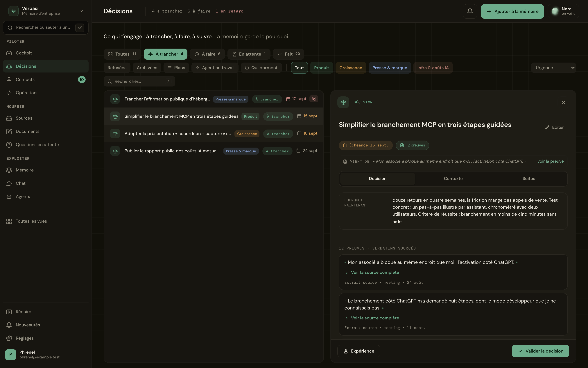Click Éditer next to decision title
This screenshot has width=588, height=368.
point(554,127)
